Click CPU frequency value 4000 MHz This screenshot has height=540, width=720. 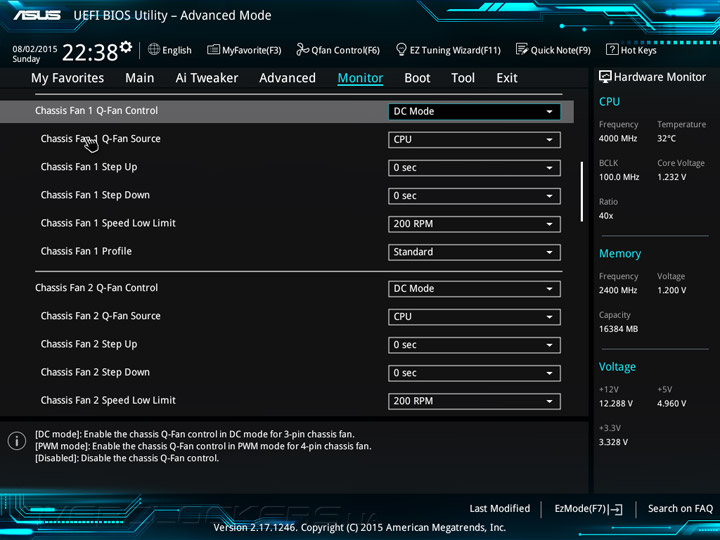[618, 138]
